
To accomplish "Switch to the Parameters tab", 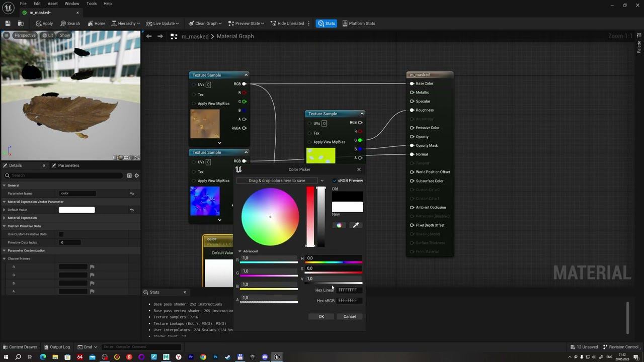I will pos(68,165).
